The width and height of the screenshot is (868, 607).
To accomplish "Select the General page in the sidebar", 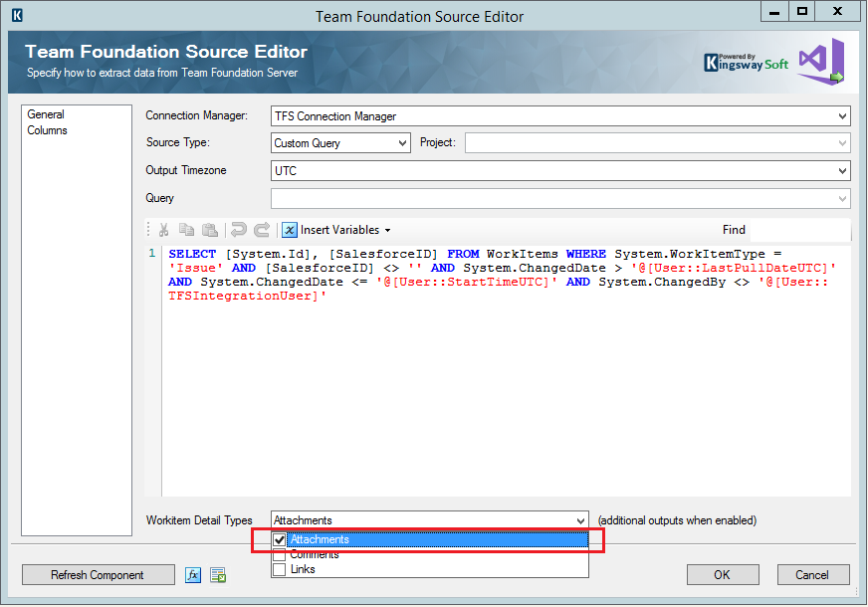I will [45, 113].
